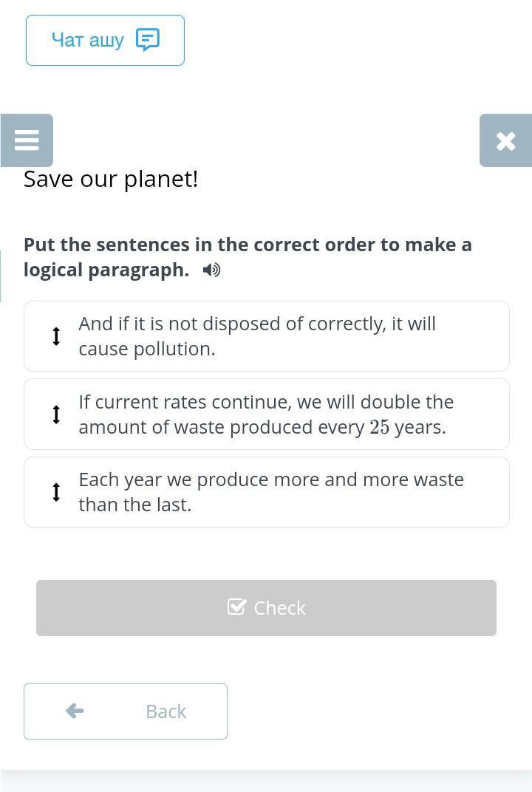Click text 'cause pollution.' in first card
Screen dimensions: 532x792
pyautogui.click(x=147, y=349)
